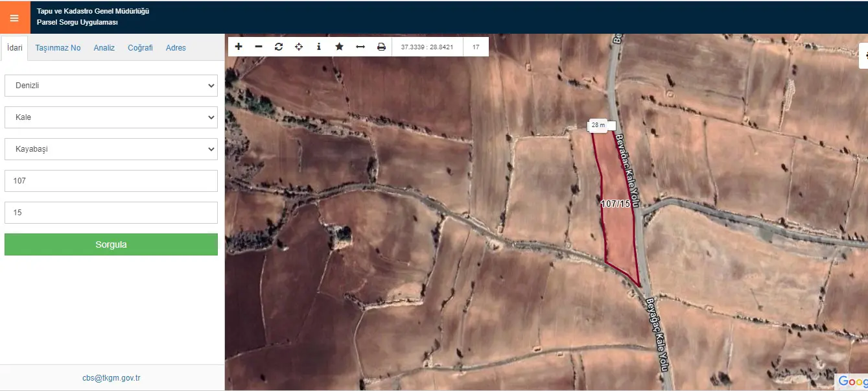Activate the crosshair locate tool
The image size is (868, 391).
pyautogui.click(x=299, y=47)
